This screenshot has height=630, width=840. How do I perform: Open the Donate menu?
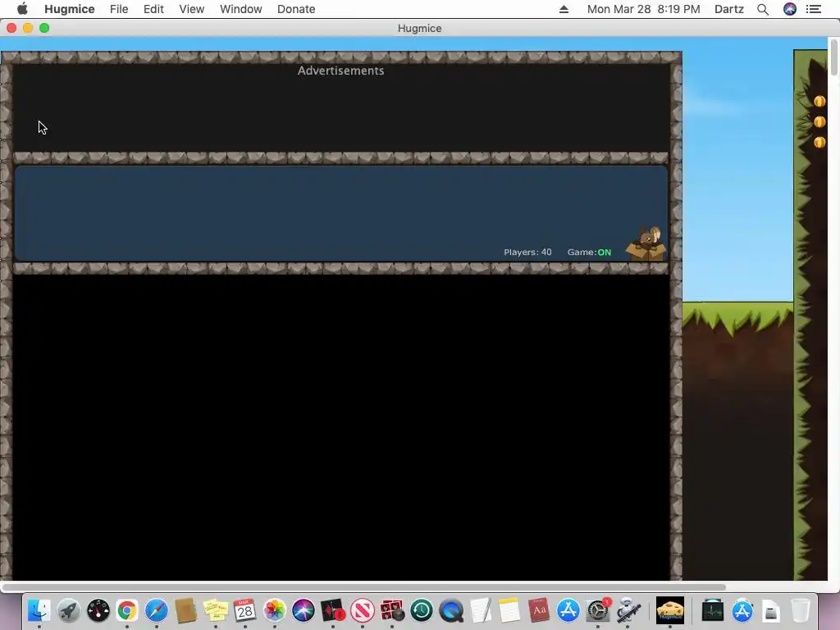pyautogui.click(x=296, y=9)
